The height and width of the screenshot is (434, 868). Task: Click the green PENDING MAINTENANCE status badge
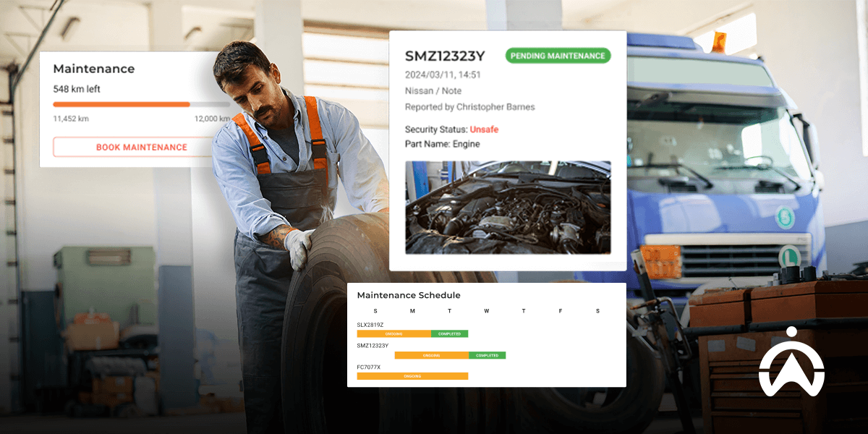pyautogui.click(x=558, y=56)
